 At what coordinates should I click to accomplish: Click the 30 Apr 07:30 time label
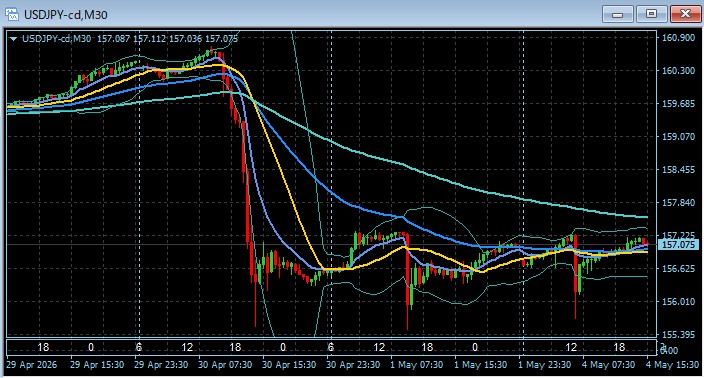click(225, 365)
